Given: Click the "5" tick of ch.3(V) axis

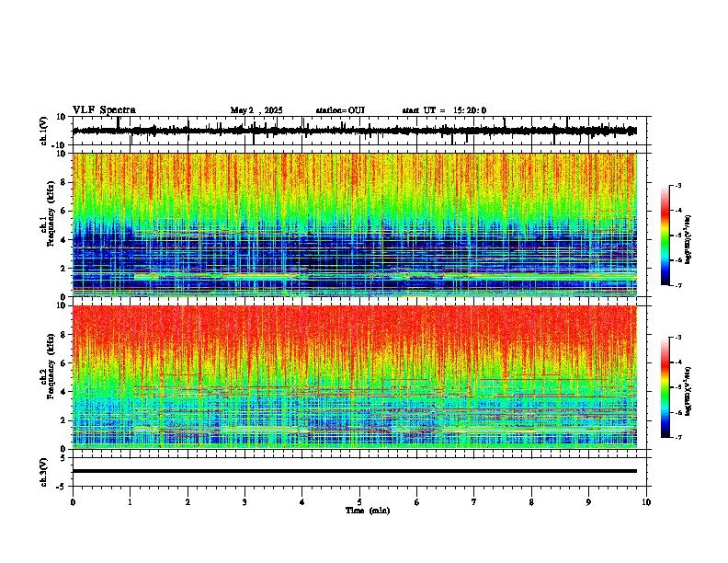Looking at the screenshot, I should tap(64, 457).
